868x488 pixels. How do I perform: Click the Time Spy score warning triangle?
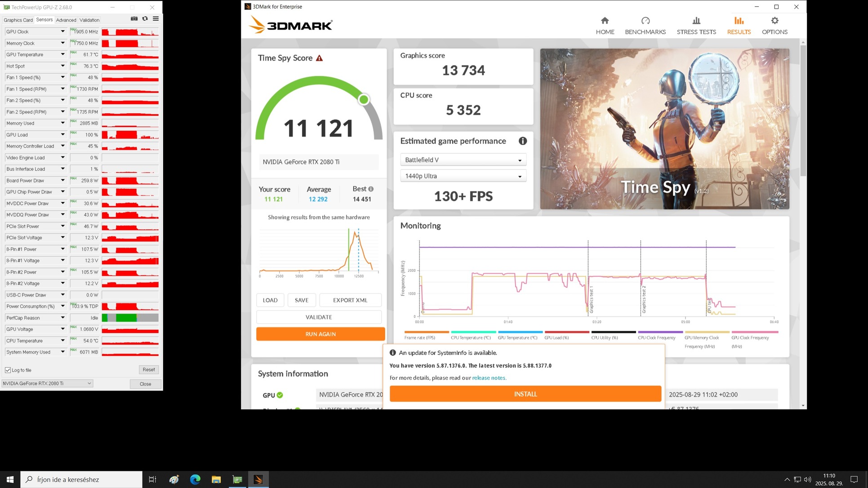click(x=319, y=58)
